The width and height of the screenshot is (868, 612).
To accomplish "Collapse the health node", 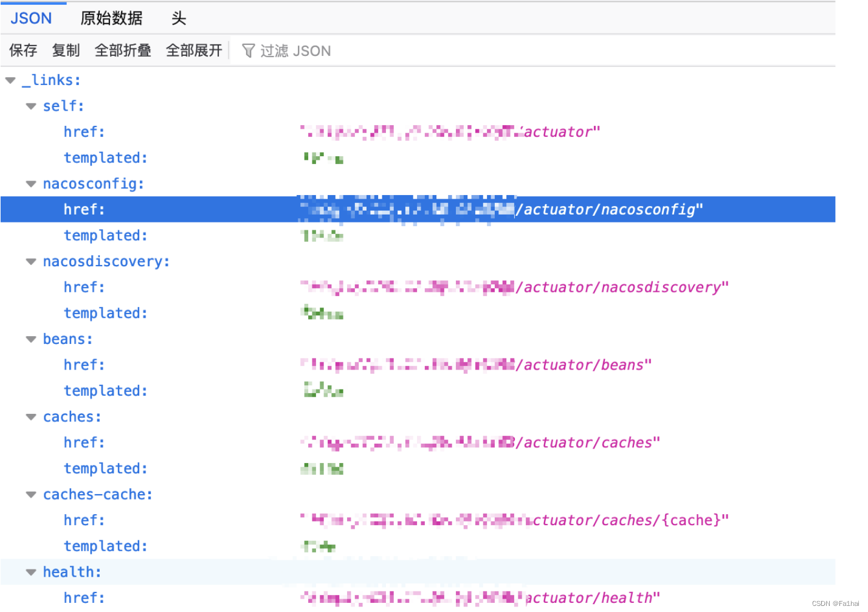I will point(31,572).
